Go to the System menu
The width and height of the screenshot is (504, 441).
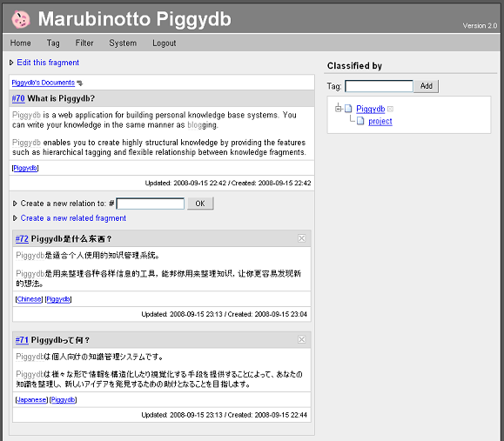click(123, 43)
